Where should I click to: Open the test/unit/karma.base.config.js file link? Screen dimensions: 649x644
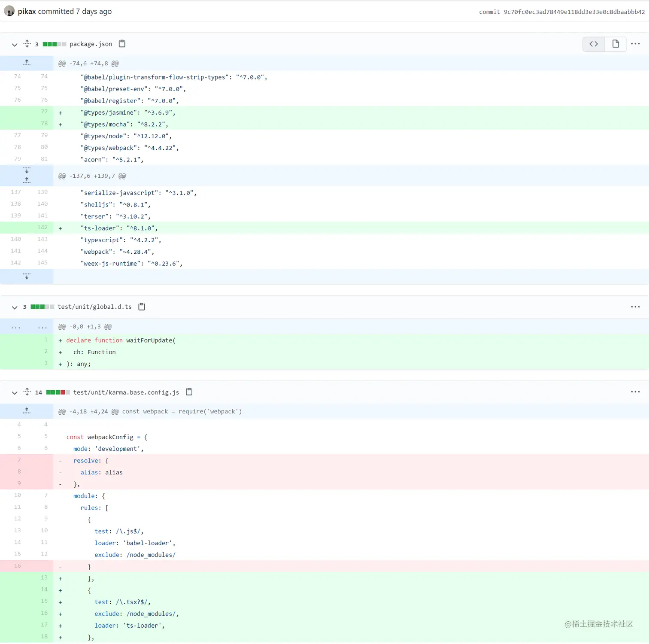point(126,392)
